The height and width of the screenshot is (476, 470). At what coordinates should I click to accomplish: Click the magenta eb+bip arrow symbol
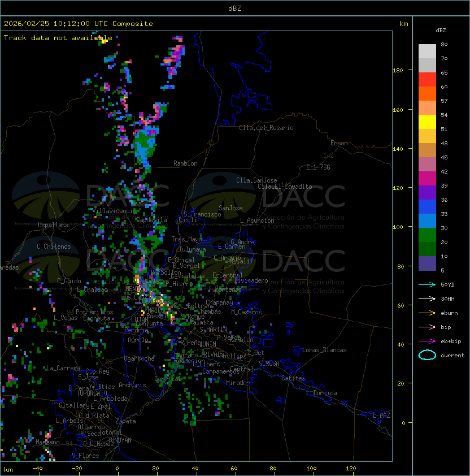click(427, 341)
